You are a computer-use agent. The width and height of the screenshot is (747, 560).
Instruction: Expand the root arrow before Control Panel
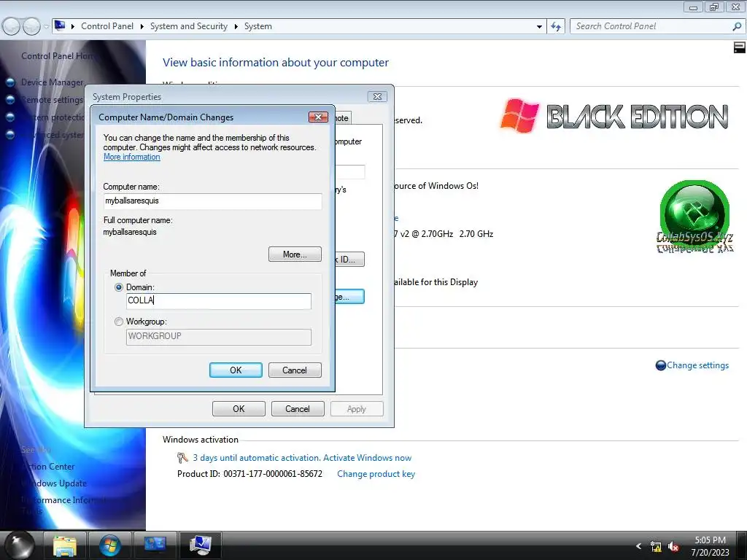[73, 26]
